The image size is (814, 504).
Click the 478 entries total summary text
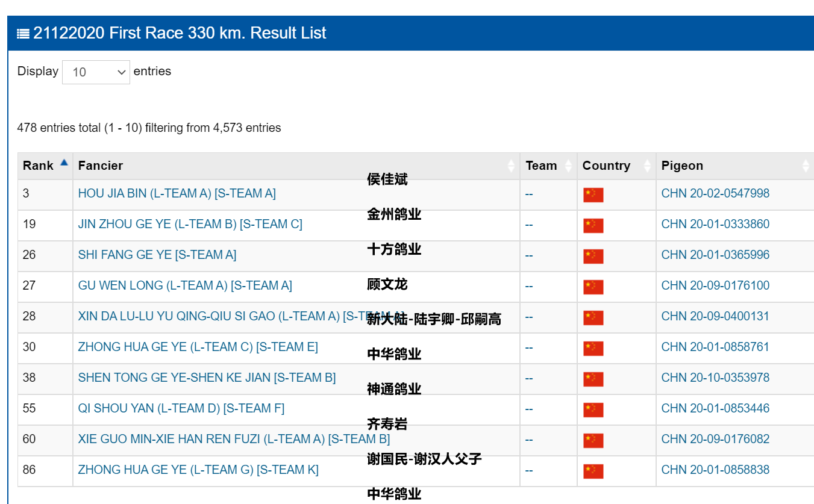(149, 128)
